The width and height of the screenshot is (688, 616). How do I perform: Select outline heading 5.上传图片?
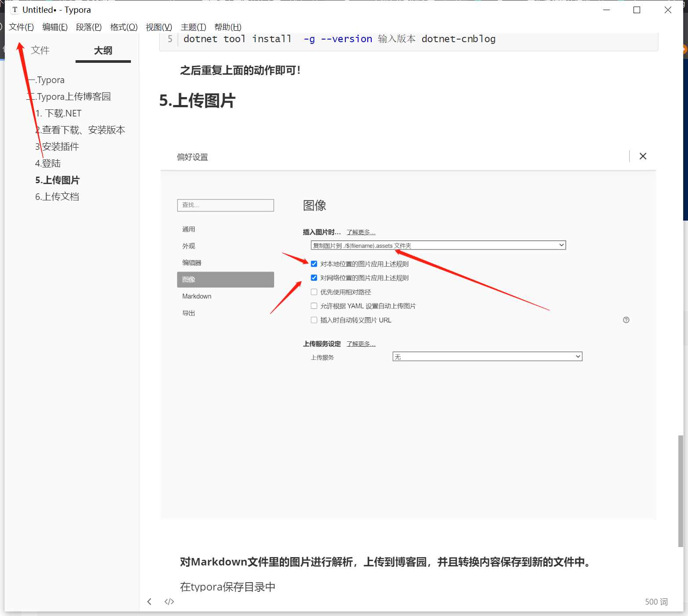point(58,180)
